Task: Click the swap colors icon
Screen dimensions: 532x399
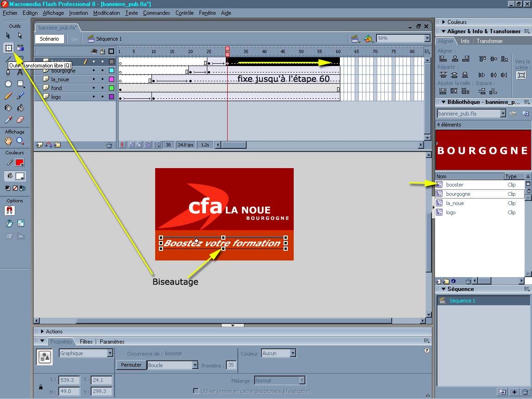Action: (x=23, y=188)
